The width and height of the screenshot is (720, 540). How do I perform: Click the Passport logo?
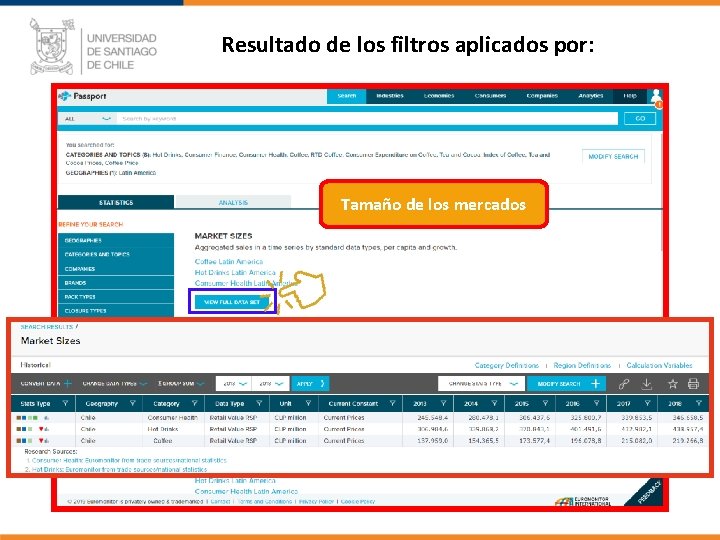click(x=83, y=96)
